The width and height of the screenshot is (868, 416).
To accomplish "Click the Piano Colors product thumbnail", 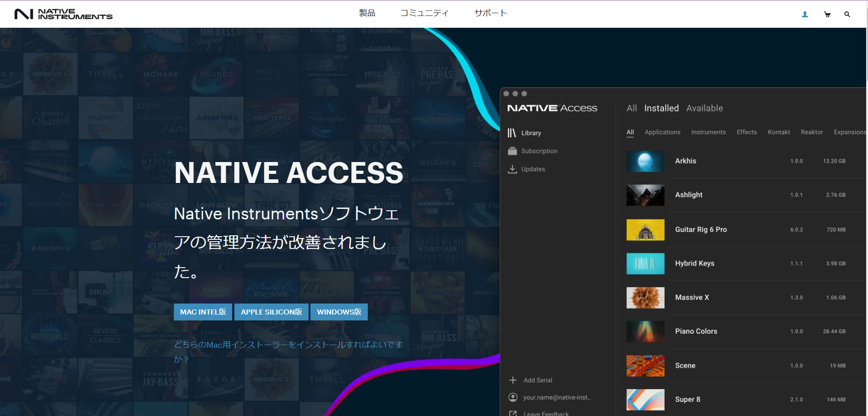I will [x=645, y=331].
